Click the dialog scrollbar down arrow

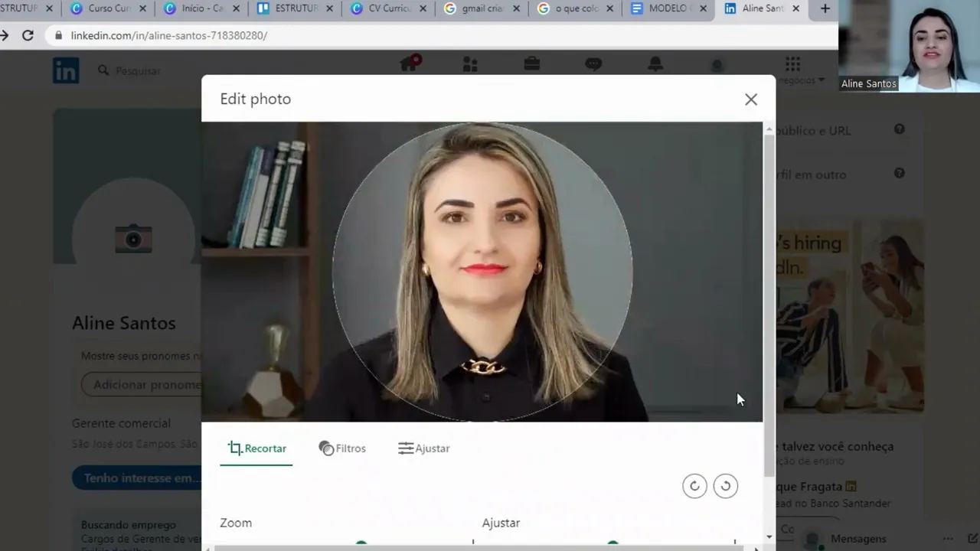[769, 537]
